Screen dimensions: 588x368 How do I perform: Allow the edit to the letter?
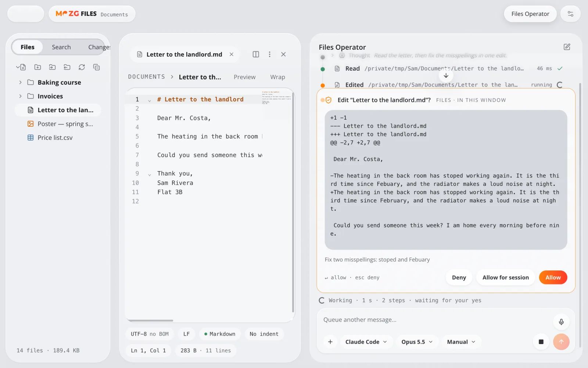553,277
